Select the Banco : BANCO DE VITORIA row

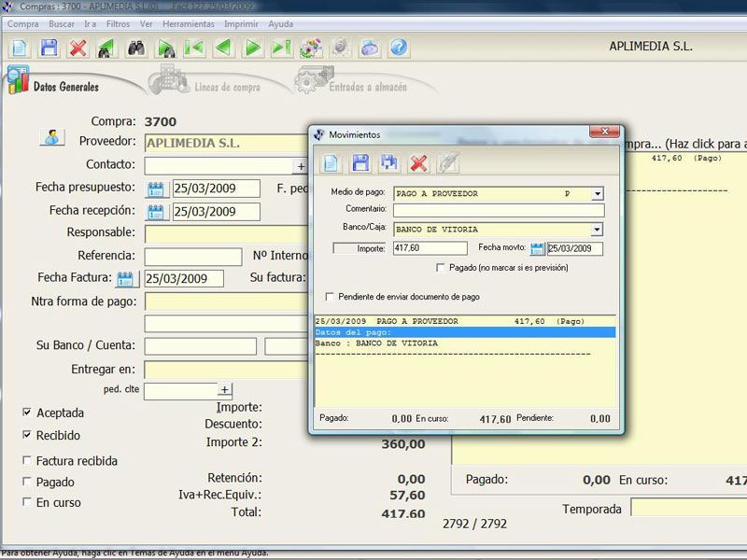[x=465, y=343]
